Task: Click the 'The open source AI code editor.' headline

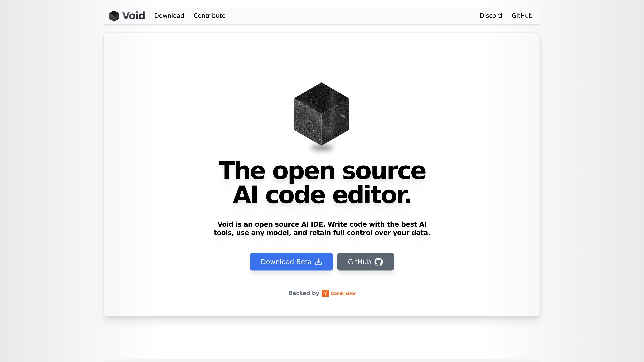Action: coord(322,182)
